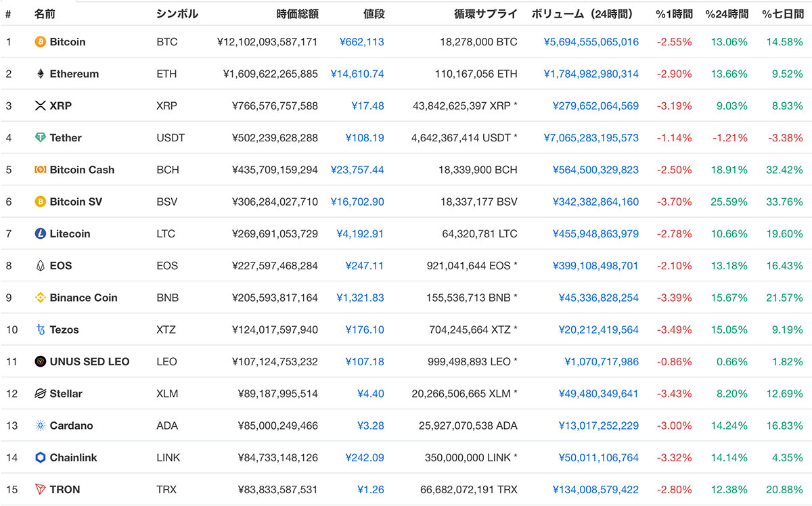Click Bitcoin Cash 7-day change 32.42%
Screen dimensions: 812x506
point(785,170)
